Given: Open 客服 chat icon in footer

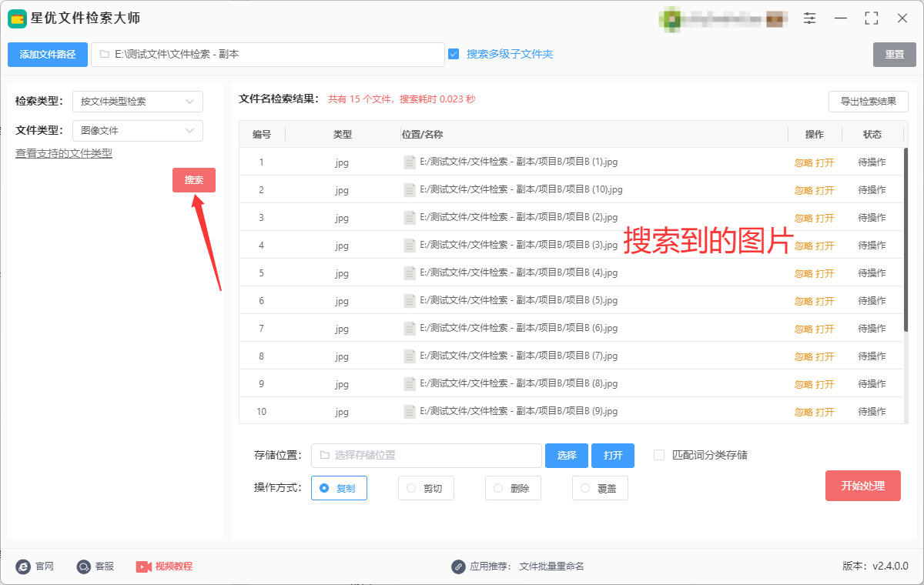Looking at the screenshot, I should coord(83,567).
